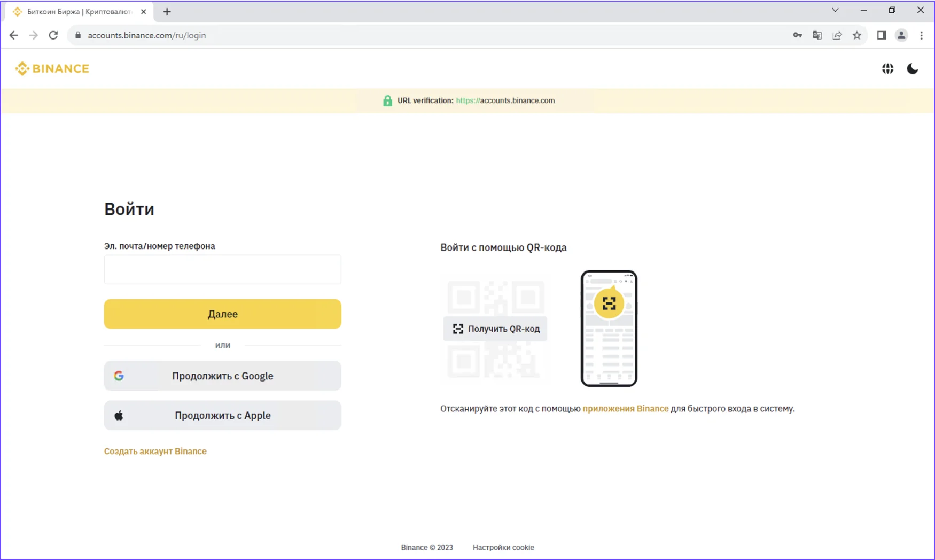Reload the page
935x560 pixels.
pyautogui.click(x=53, y=35)
